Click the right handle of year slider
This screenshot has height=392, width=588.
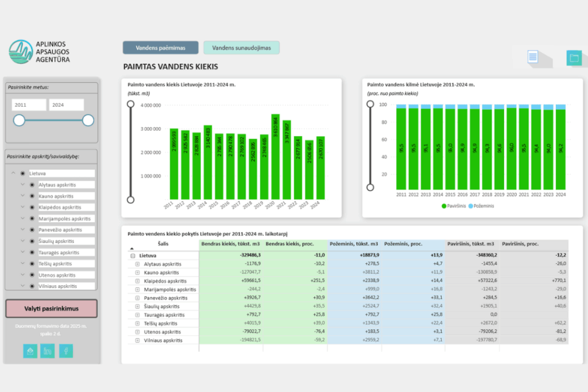(x=88, y=120)
